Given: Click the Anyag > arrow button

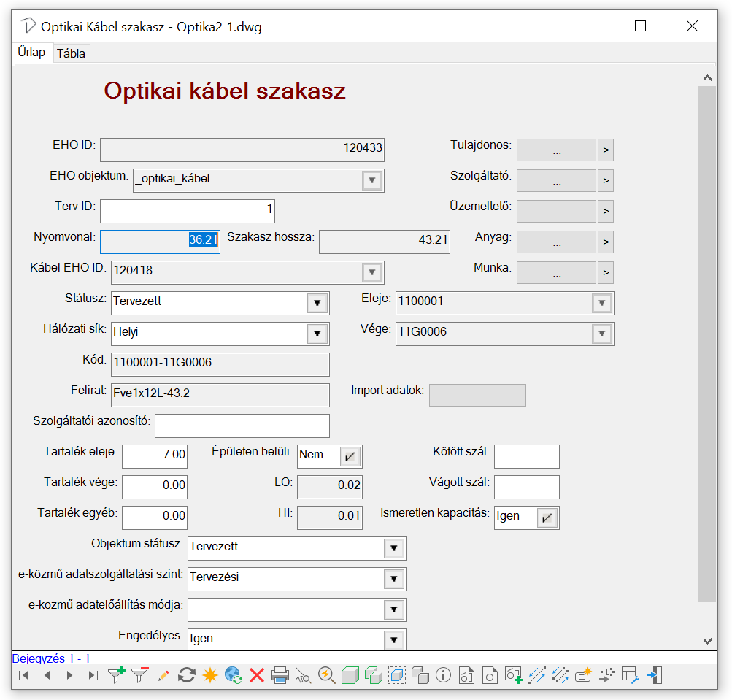Looking at the screenshot, I should pyautogui.click(x=606, y=242).
